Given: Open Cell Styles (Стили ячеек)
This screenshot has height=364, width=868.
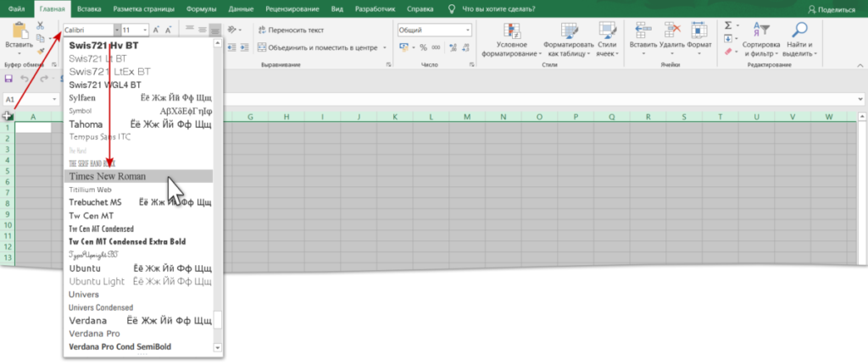Looking at the screenshot, I should point(607,41).
